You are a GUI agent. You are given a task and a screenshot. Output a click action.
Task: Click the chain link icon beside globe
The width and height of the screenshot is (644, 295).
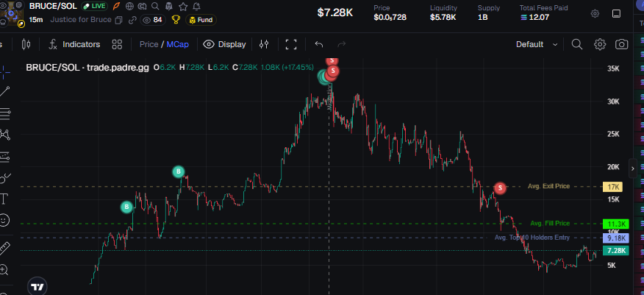click(143, 6)
